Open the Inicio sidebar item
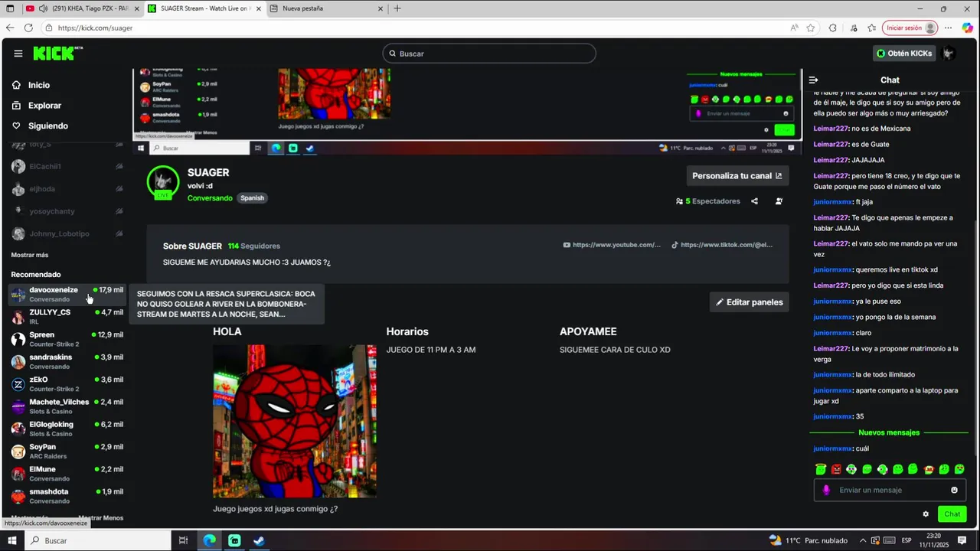Image resolution: width=980 pixels, height=551 pixels. tap(39, 85)
